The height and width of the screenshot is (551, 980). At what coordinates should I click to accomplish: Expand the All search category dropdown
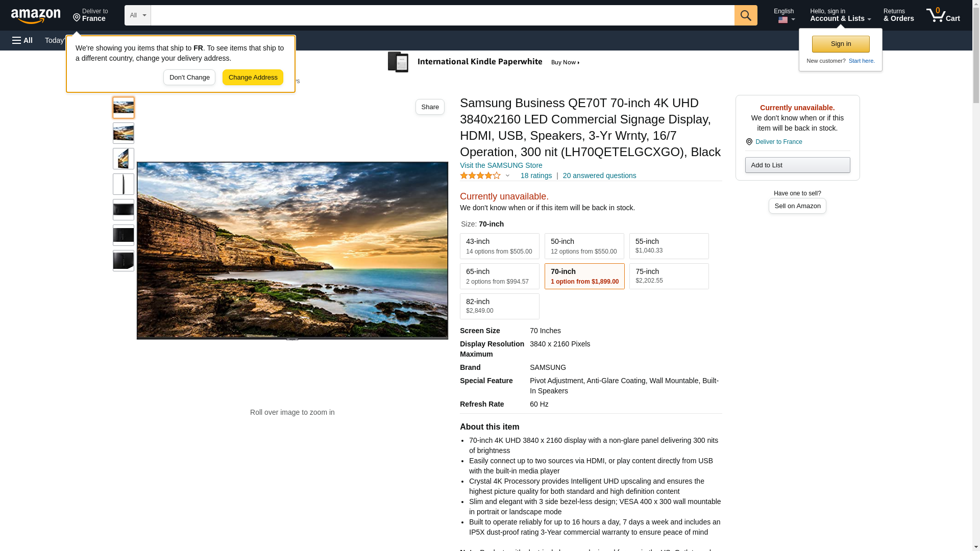137,15
